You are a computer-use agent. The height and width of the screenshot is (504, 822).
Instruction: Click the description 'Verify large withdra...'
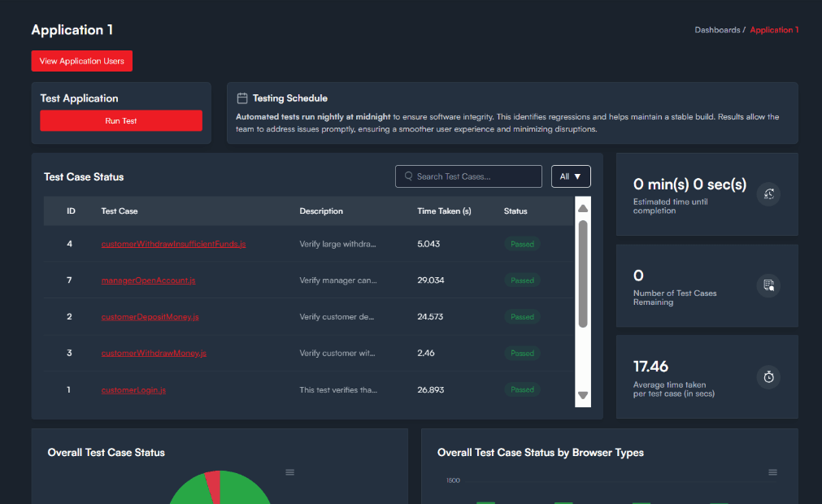(337, 244)
